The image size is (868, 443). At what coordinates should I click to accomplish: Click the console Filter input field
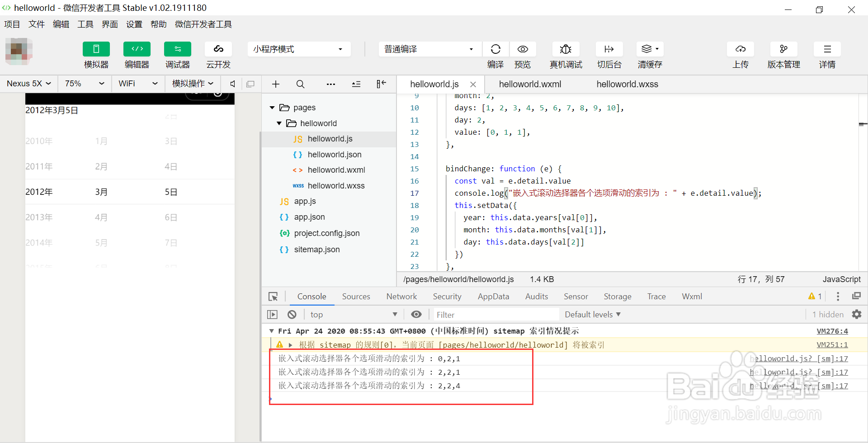click(x=496, y=315)
